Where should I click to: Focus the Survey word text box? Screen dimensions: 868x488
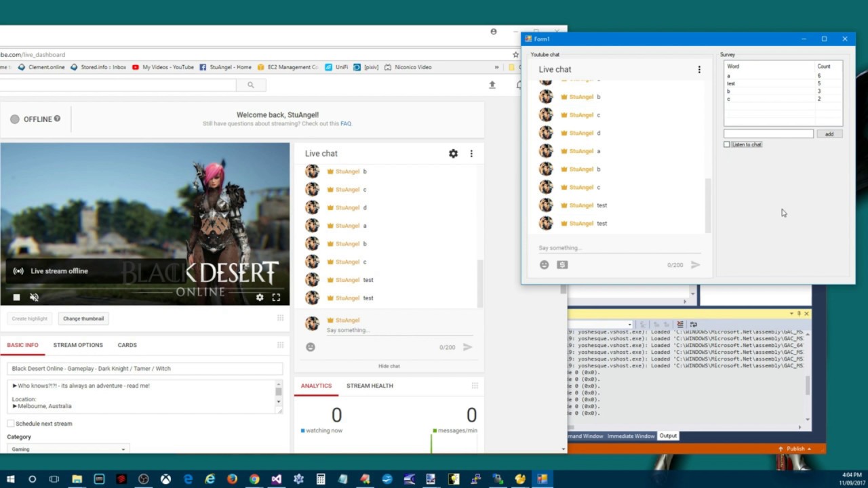(x=768, y=134)
